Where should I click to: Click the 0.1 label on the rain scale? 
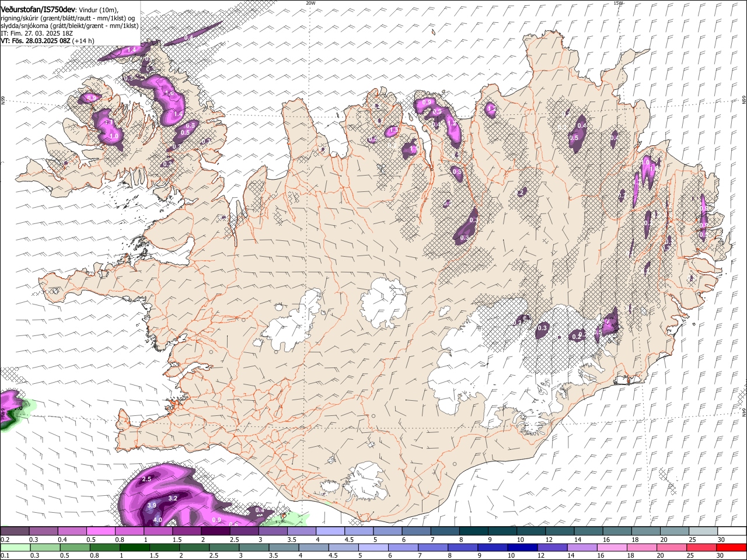4,556
